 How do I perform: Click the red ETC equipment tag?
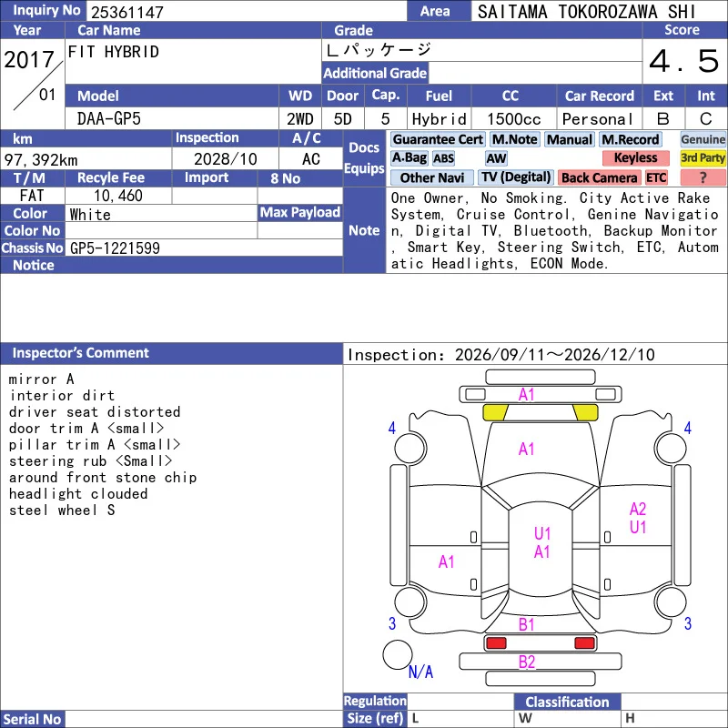[x=656, y=177]
